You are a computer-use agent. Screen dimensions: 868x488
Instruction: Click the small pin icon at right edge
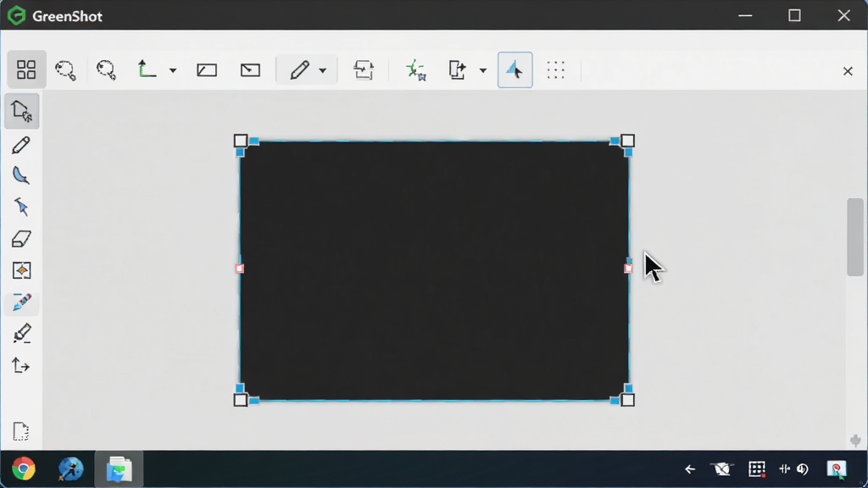click(x=856, y=441)
